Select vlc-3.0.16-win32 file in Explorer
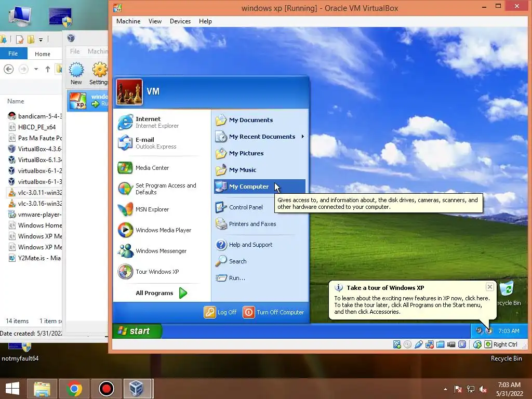The width and height of the screenshot is (532, 399). [x=34, y=204]
